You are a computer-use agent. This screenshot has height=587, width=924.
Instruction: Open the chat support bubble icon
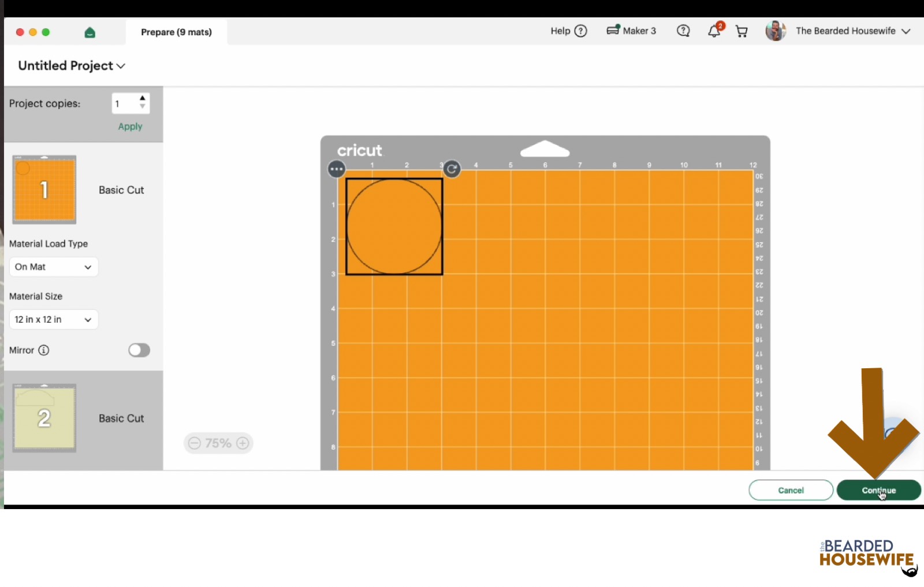click(683, 31)
